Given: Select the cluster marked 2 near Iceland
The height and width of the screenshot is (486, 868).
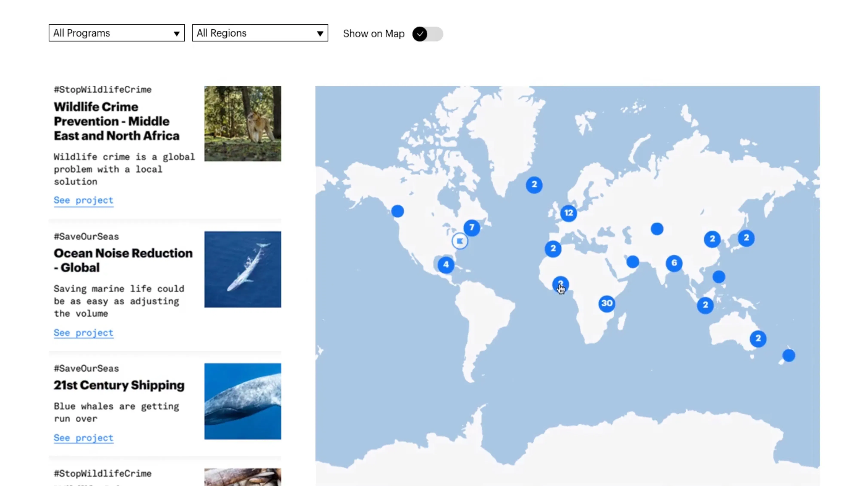Looking at the screenshot, I should coord(534,185).
